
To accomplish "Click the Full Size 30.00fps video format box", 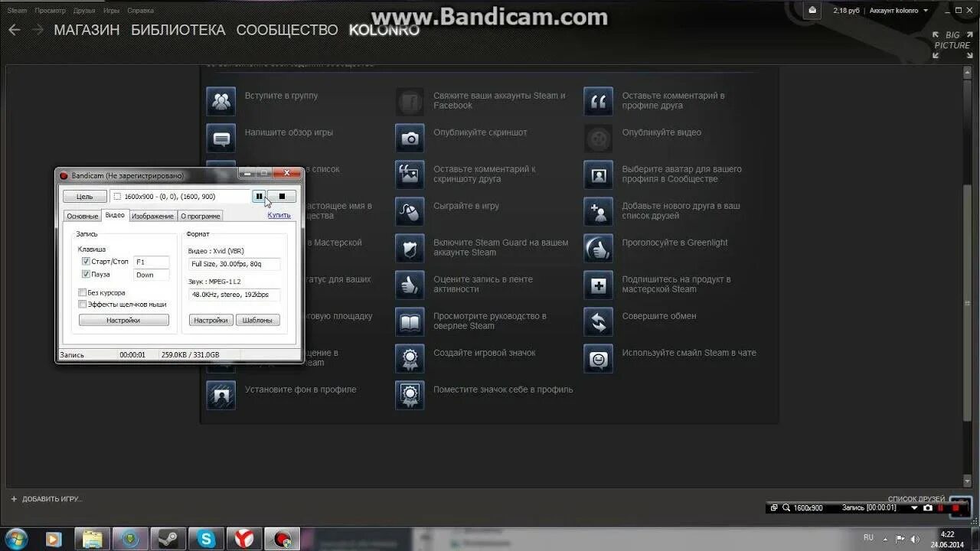I will 234,264.
